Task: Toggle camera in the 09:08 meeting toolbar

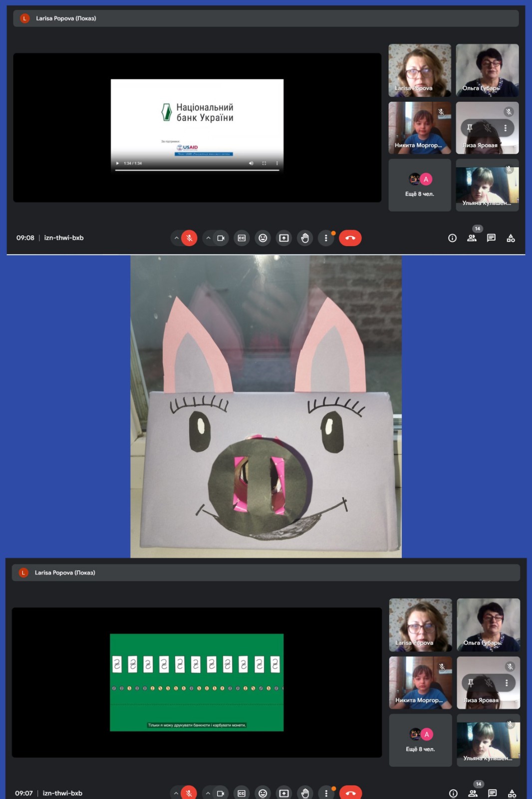Action: pos(221,238)
